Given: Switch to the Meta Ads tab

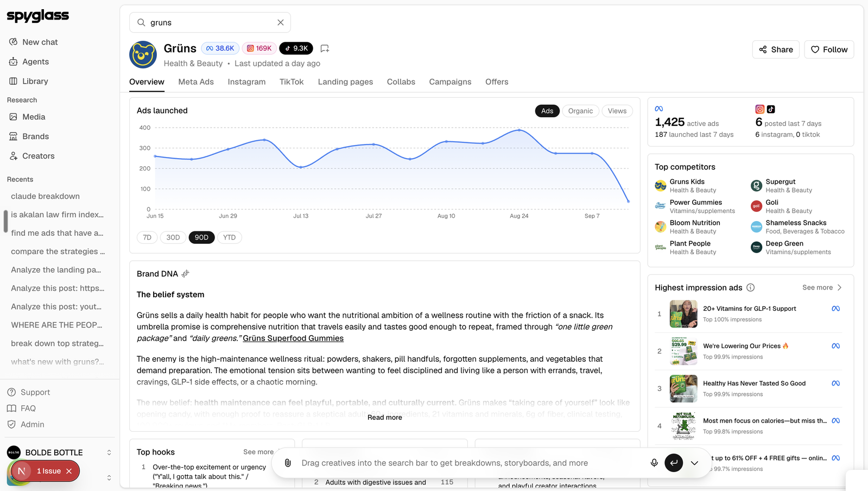Looking at the screenshot, I should (x=196, y=82).
